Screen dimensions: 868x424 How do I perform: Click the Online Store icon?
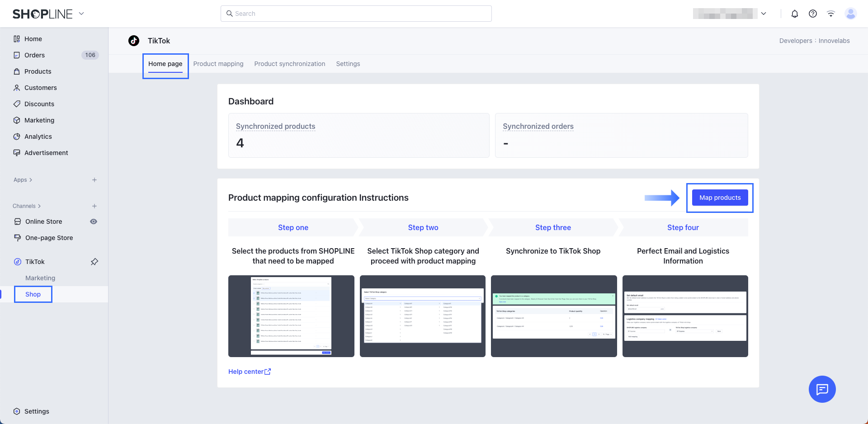coord(18,221)
